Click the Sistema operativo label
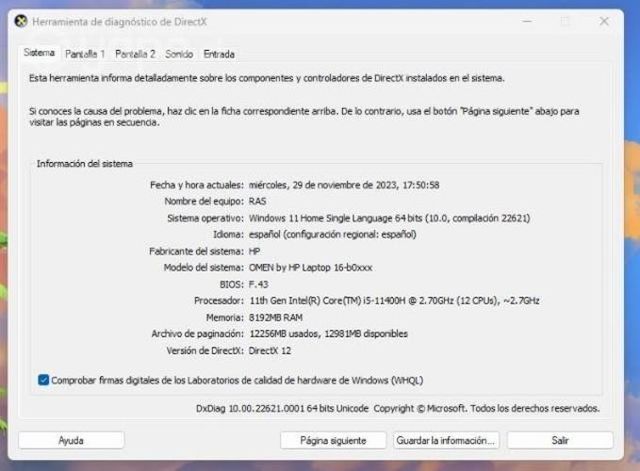640x471 pixels. click(x=206, y=218)
